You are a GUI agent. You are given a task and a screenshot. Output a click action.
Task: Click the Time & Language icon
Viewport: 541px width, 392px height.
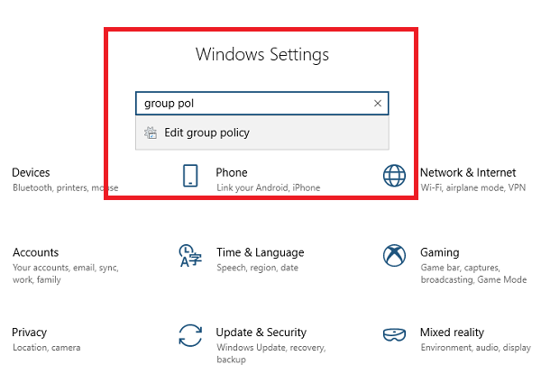pos(190,256)
